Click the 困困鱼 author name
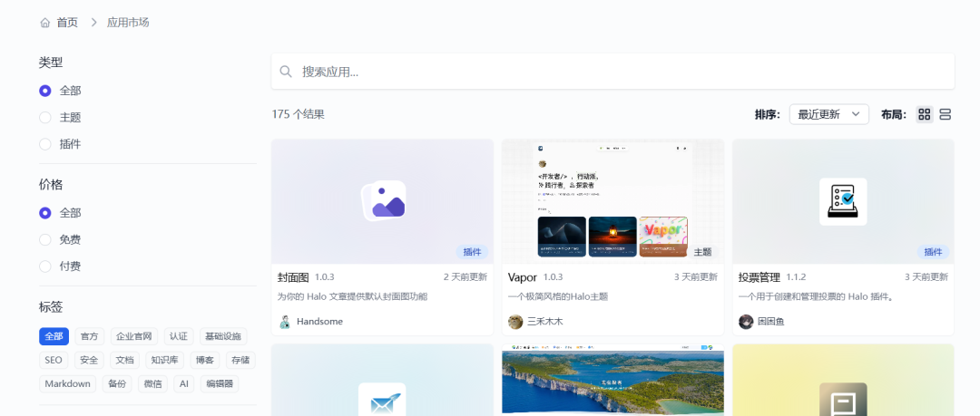 771,322
